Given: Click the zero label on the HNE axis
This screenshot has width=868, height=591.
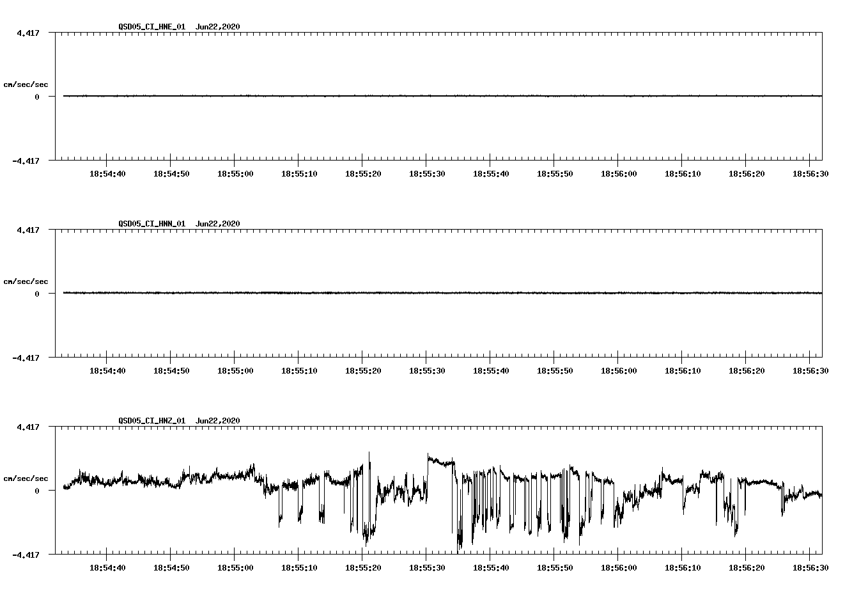Looking at the screenshot, I should pyautogui.click(x=37, y=97).
